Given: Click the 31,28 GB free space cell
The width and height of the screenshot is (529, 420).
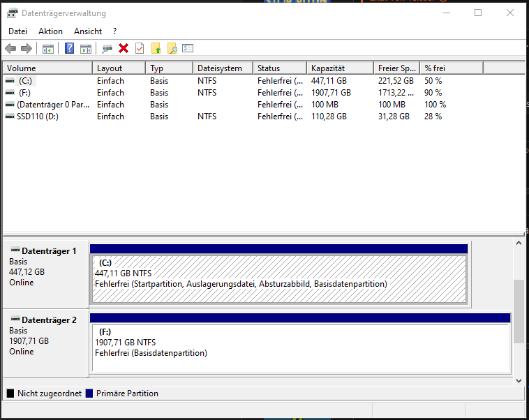Looking at the screenshot, I should pyautogui.click(x=394, y=117).
